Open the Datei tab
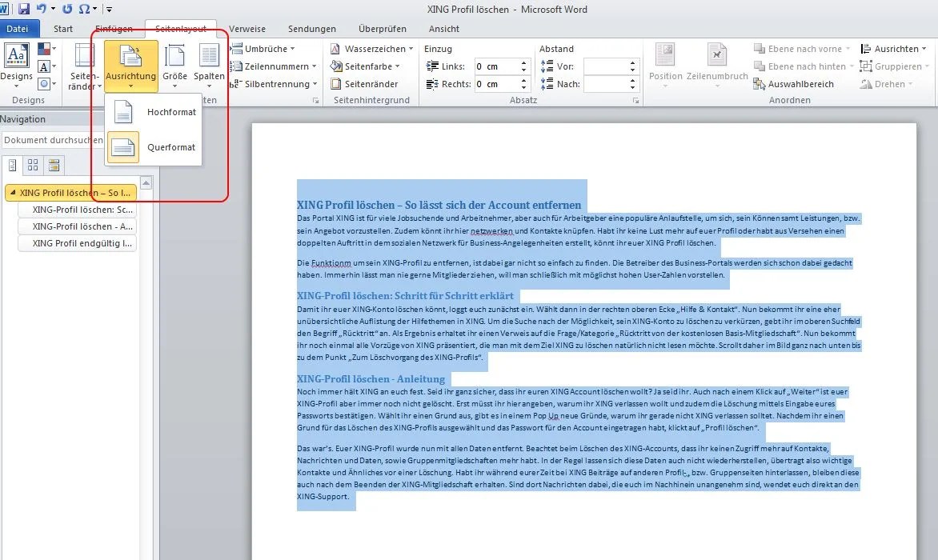The height and width of the screenshot is (560, 938). click(x=18, y=29)
